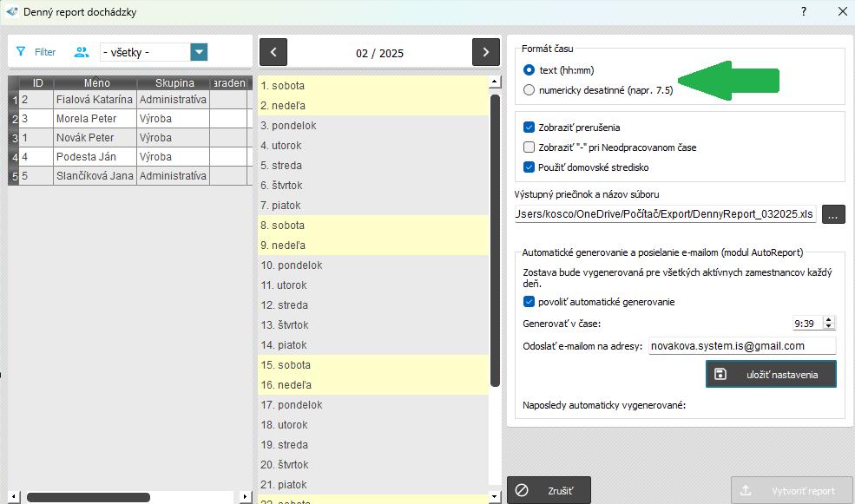The height and width of the screenshot is (504, 855).
Task: Open the "- všetky -" group dropdown
Action: tap(199, 52)
